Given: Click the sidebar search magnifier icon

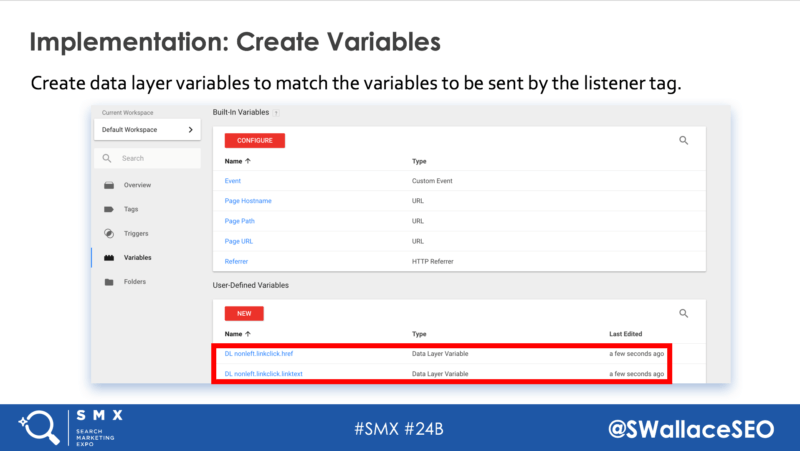Looking at the screenshot, I should point(107,158).
